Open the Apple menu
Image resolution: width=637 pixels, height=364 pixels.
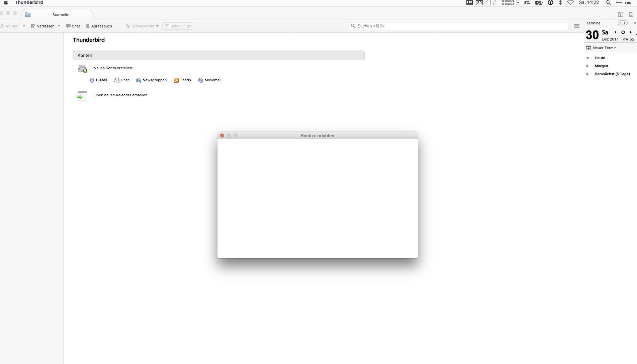point(6,2)
